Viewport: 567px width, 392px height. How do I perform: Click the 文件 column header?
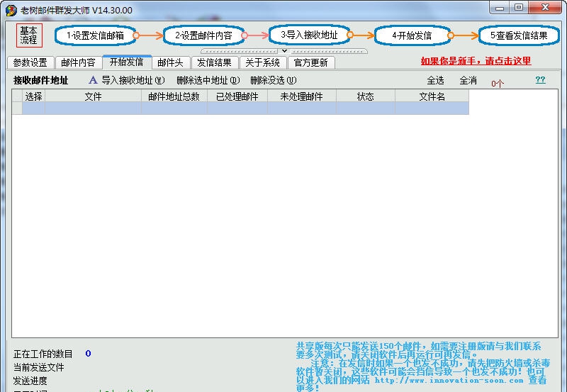94,96
